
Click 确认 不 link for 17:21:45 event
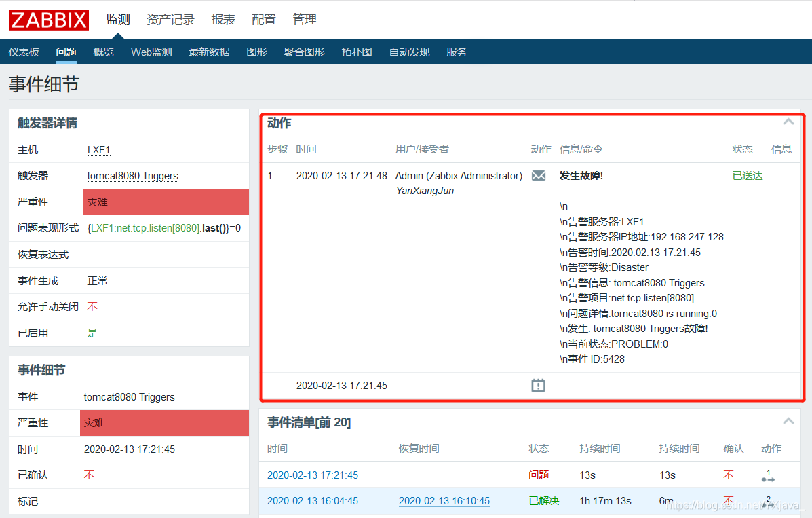(729, 475)
